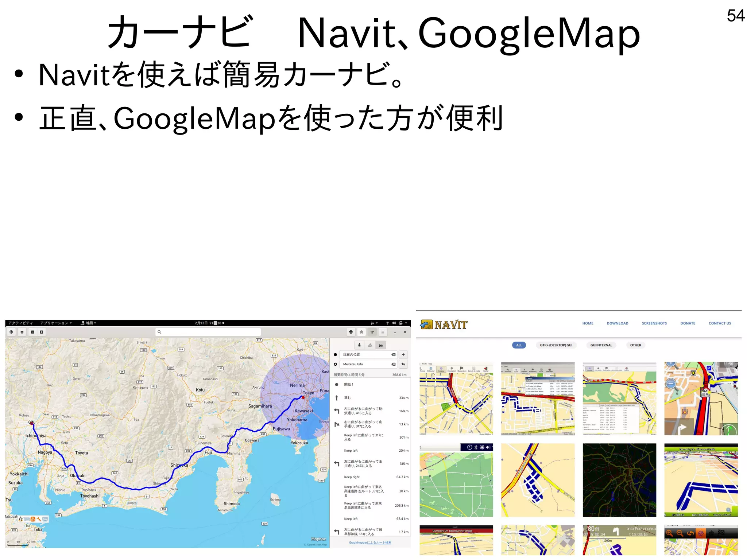Open the hamburger menu in the Maps header
This screenshot has height=560, width=747.
[x=383, y=332]
